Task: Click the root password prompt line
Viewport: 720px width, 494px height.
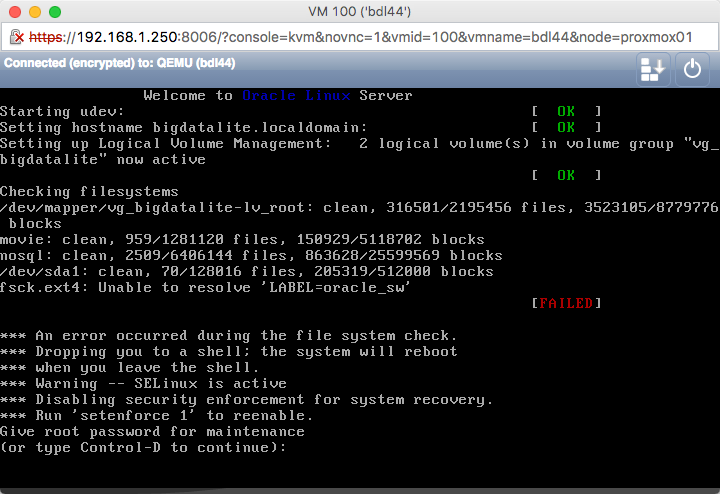Action: (152, 431)
